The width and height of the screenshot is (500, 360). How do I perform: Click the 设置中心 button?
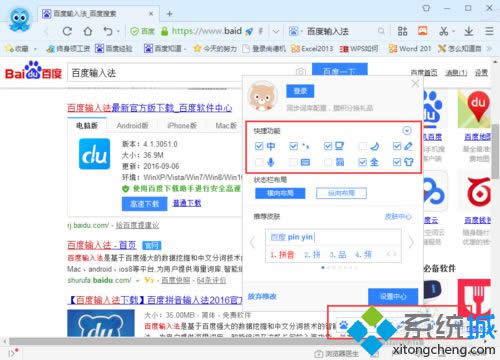tap(393, 296)
